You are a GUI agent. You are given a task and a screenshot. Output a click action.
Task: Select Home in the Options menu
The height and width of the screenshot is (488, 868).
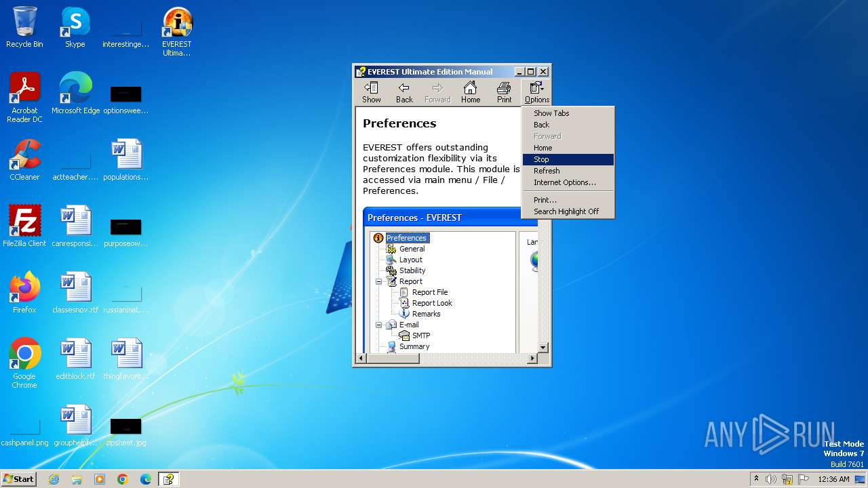[x=568, y=148]
